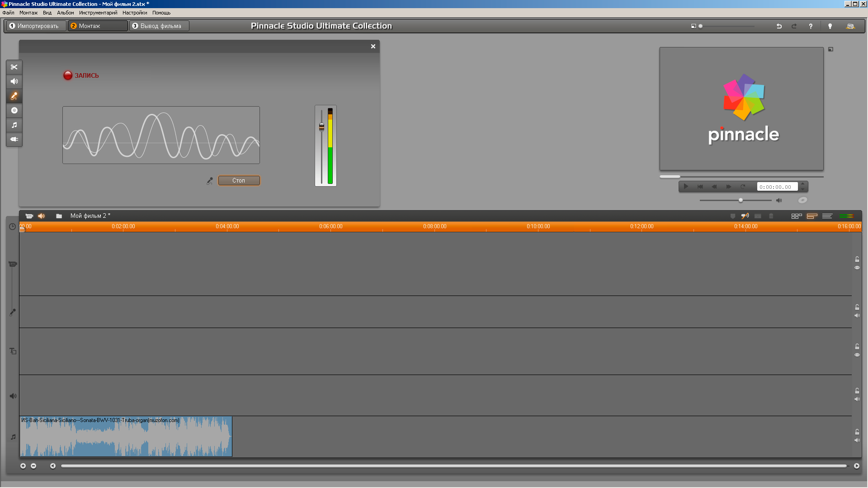Click the title overlay track header icon
Viewport: 868px width, 488px height.
coord(13,351)
